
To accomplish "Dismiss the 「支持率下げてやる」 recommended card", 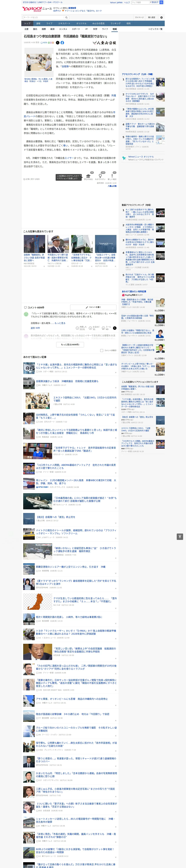I will tap(92, 266).
